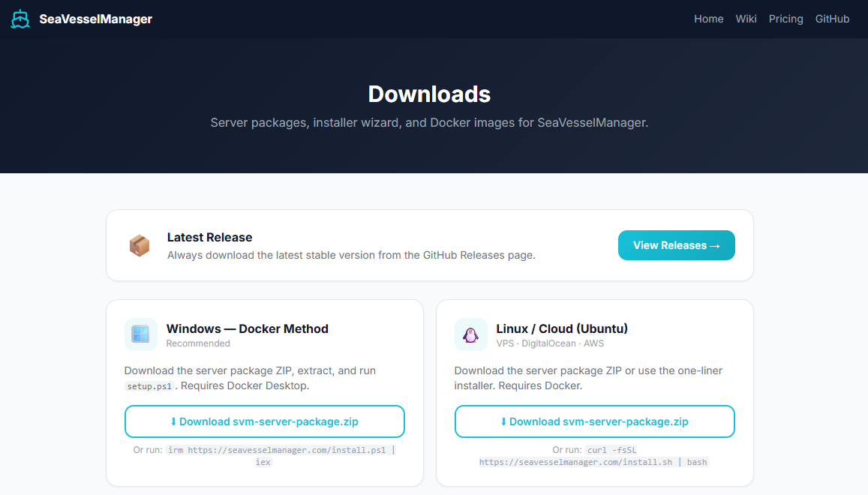This screenshot has height=495, width=868.
Task: Click the Downloads page heading
Action: 429,94
